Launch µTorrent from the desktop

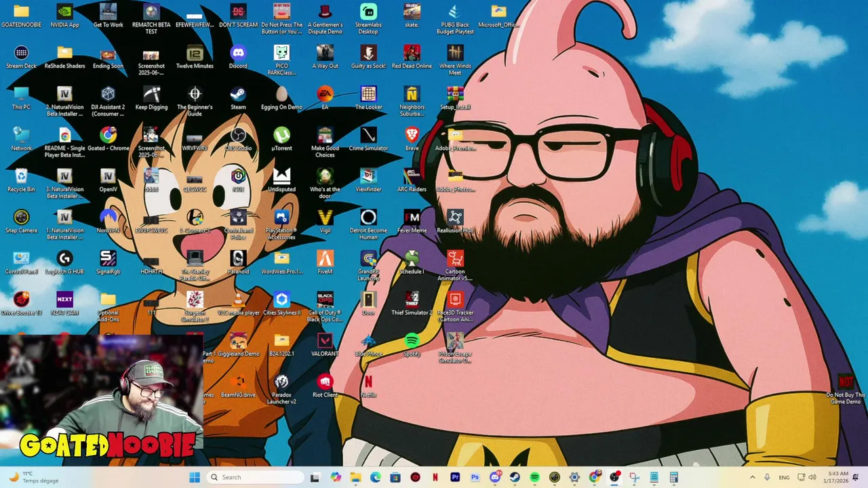point(281,140)
